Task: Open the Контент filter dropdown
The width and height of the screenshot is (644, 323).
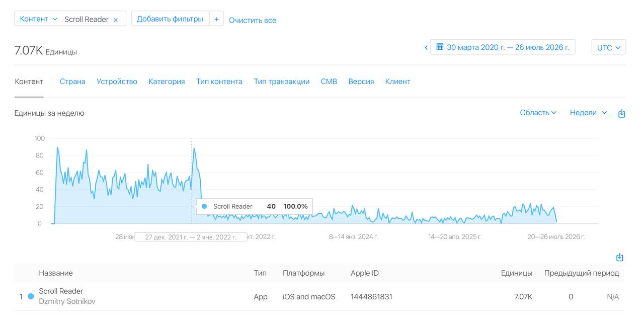Action: point(39,19)
